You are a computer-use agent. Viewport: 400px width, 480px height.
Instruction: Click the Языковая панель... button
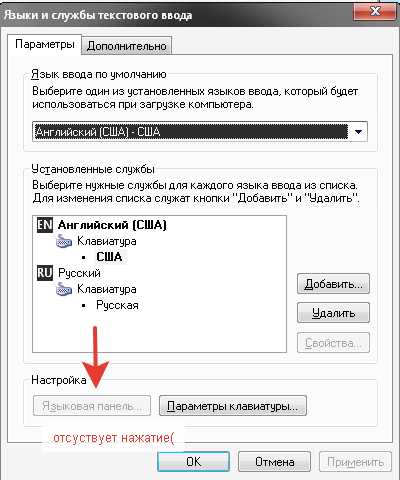point(92,406)
